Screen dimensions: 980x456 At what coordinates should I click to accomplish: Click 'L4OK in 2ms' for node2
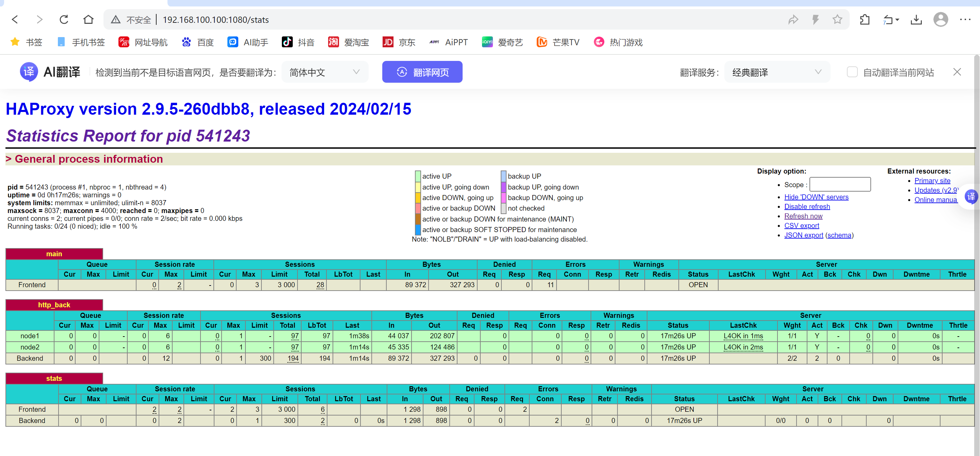point(743,347)
